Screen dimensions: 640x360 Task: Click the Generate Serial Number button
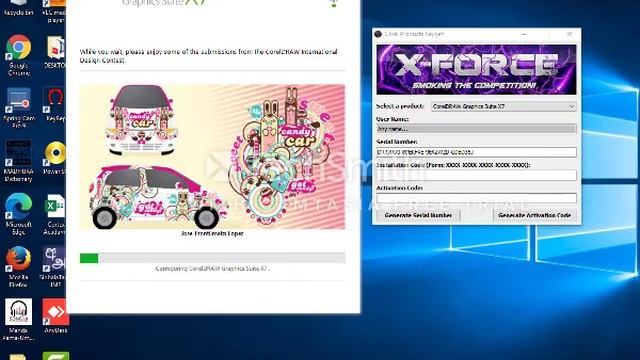point(418,215)
